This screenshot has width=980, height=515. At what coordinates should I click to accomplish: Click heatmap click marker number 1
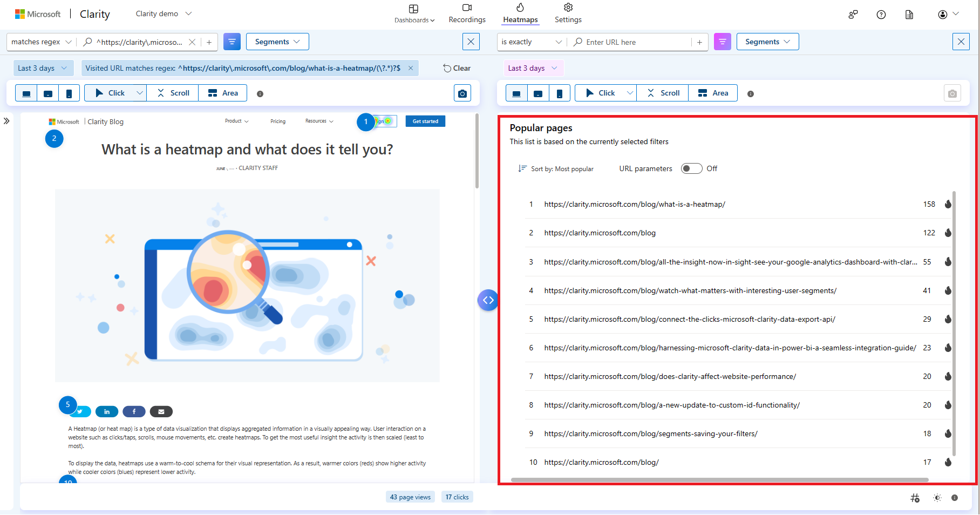coord(366,121)
